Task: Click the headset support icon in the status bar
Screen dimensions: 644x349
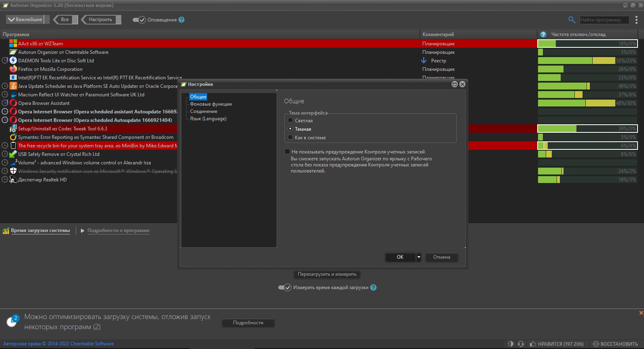Action: [x=521, y=344]
